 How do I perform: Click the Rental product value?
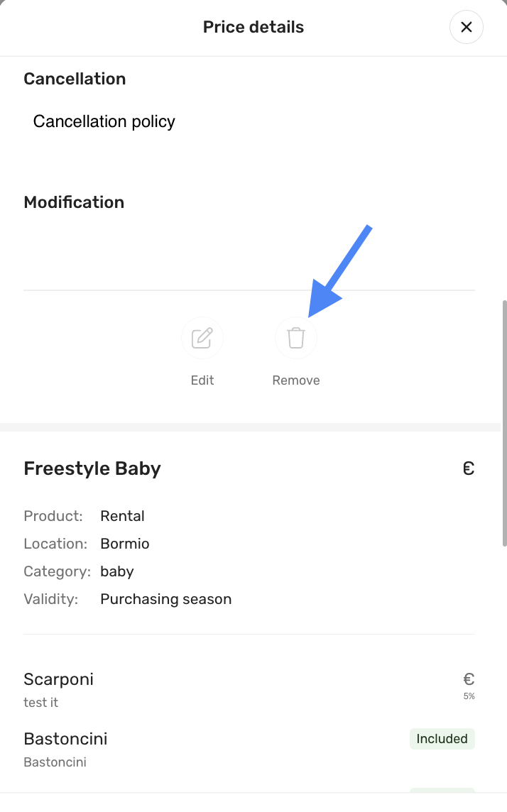pos(122,516)
